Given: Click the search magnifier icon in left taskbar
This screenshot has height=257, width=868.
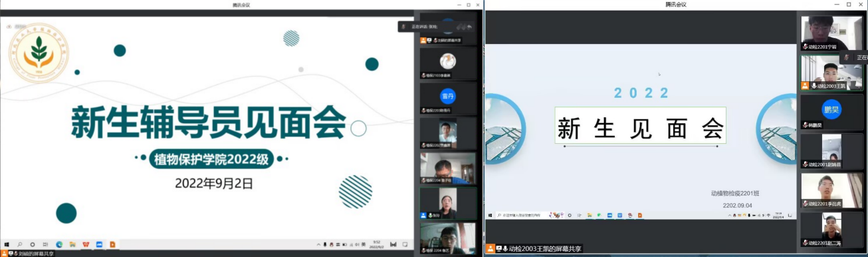Looking at the screenshot, I should point(19,244).
